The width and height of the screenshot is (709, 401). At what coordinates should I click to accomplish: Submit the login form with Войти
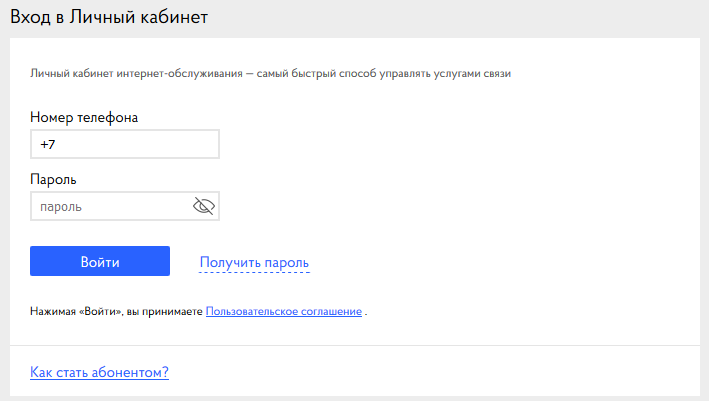pos(100,261)
